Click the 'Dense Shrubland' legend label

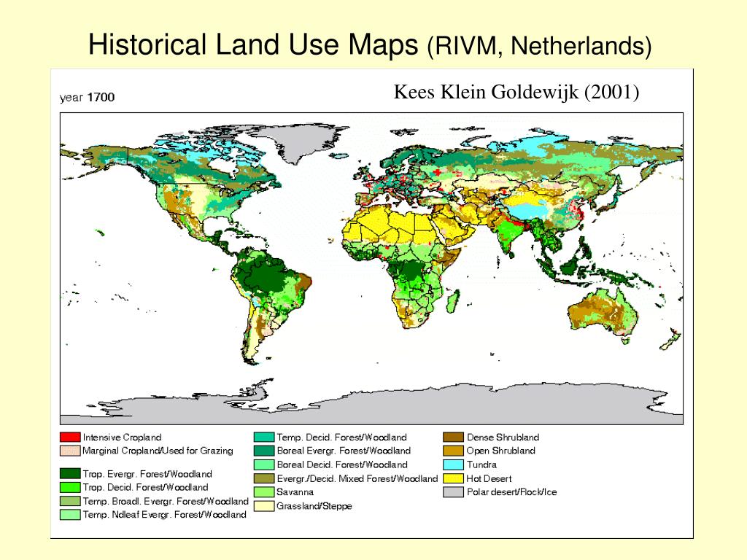tap(503, 437)
